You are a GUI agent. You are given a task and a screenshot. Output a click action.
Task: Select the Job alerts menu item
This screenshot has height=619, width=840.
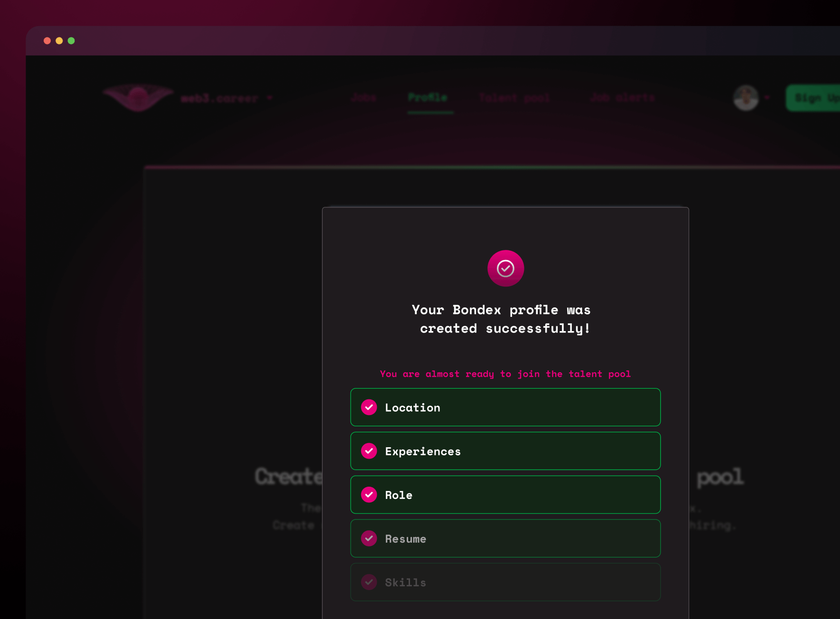point(622,98)
